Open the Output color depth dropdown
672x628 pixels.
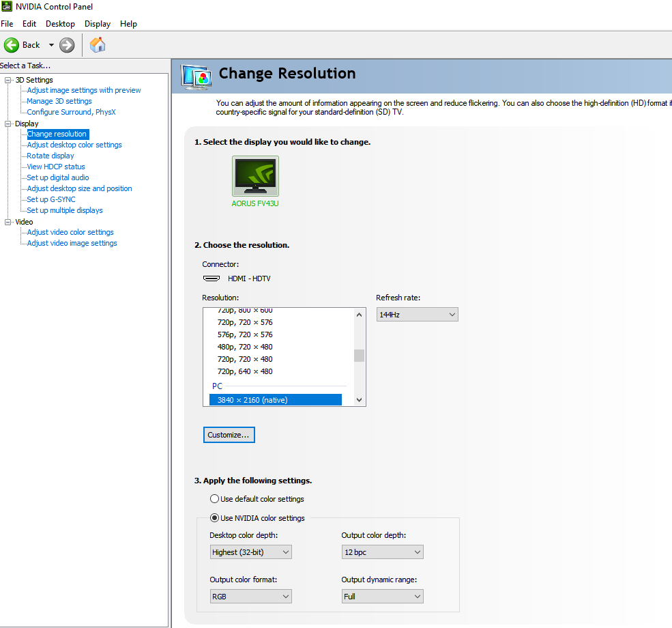[x=382, y=552]
